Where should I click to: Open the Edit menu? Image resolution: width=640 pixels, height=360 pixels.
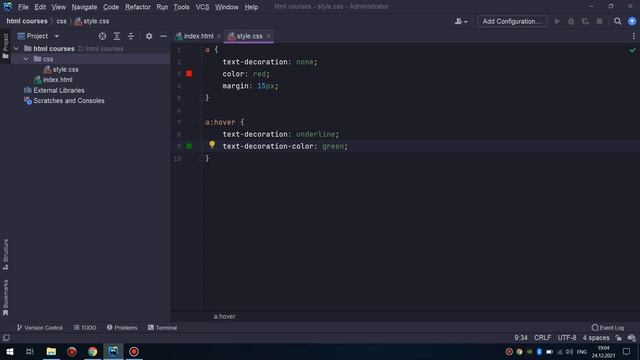pos(40,7)
